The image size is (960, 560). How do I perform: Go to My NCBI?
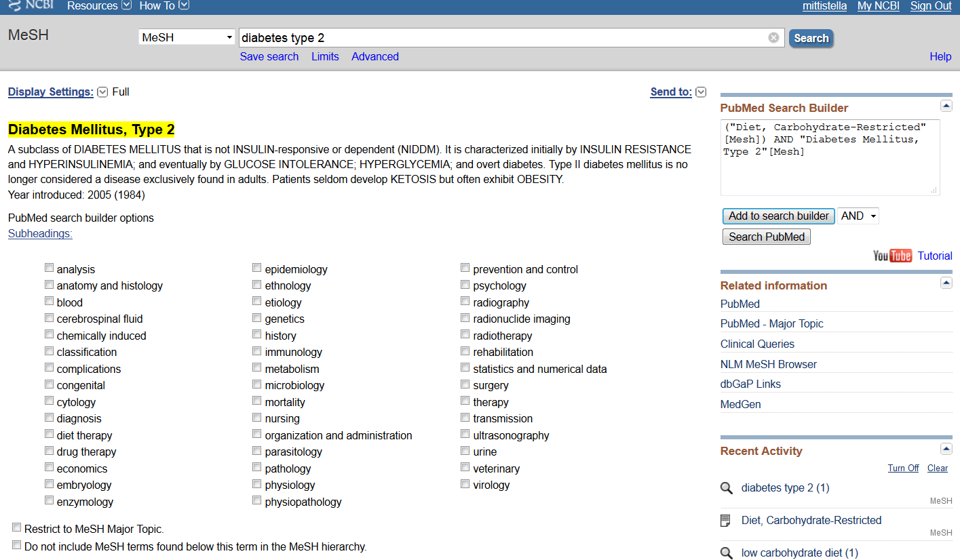[879, 5]
